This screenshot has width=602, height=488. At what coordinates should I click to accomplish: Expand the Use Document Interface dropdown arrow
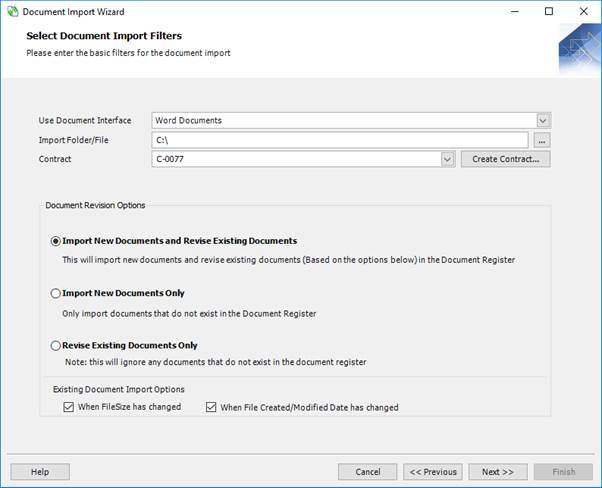pyautogui.click(x=543, y=121)
